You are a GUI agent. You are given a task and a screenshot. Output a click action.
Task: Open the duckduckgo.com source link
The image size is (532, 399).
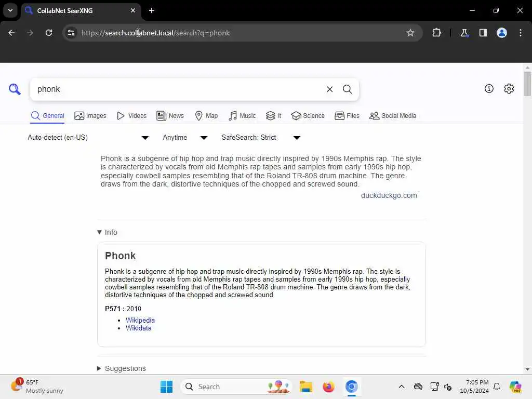pos(389,195)
